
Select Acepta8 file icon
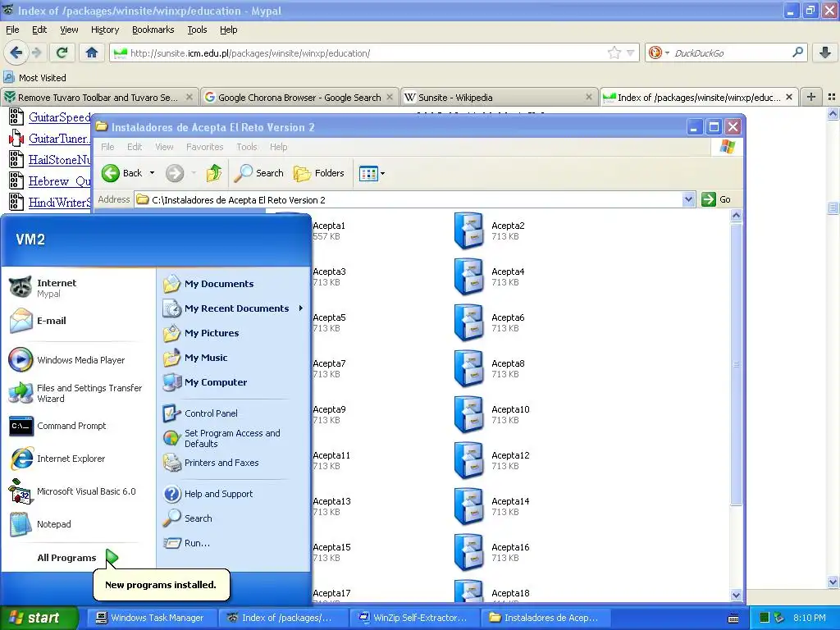468,369
